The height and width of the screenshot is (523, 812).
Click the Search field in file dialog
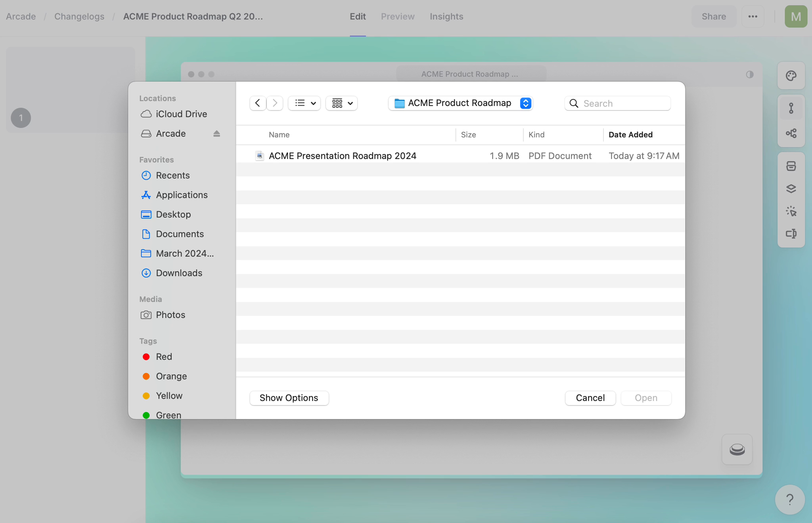point(618,103)
